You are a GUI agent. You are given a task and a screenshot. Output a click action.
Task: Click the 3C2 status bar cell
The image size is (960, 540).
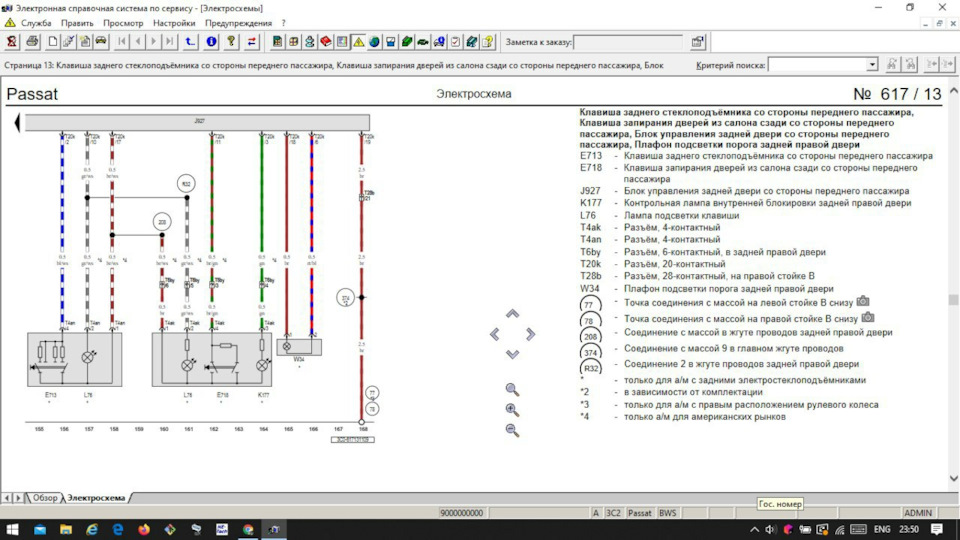pyautogui.click(x=613, y=513)
